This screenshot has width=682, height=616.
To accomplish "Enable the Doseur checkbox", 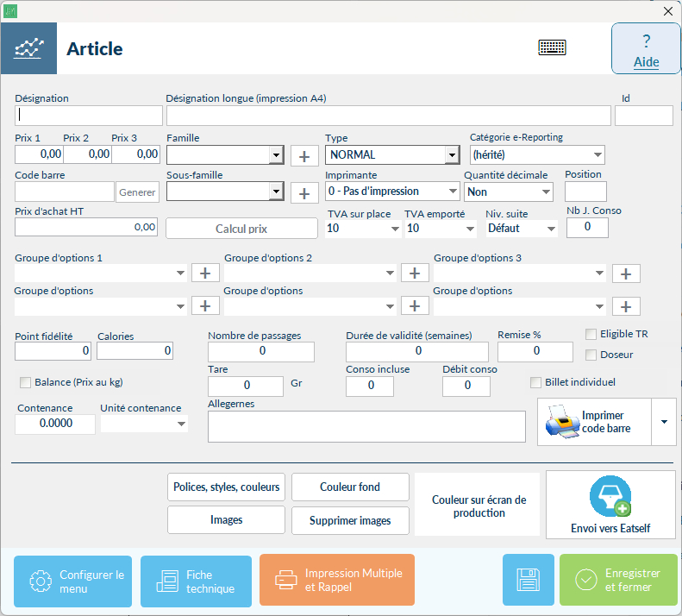I will 591,355.
